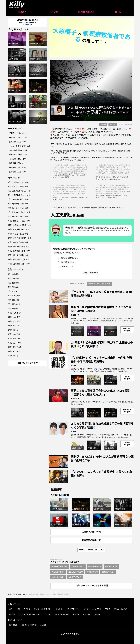Screen dimensions: 140x644
Task: Open the 大原櫻子×母 cow thumbnail
Action: pyautogui.click(x=102, y=504)
